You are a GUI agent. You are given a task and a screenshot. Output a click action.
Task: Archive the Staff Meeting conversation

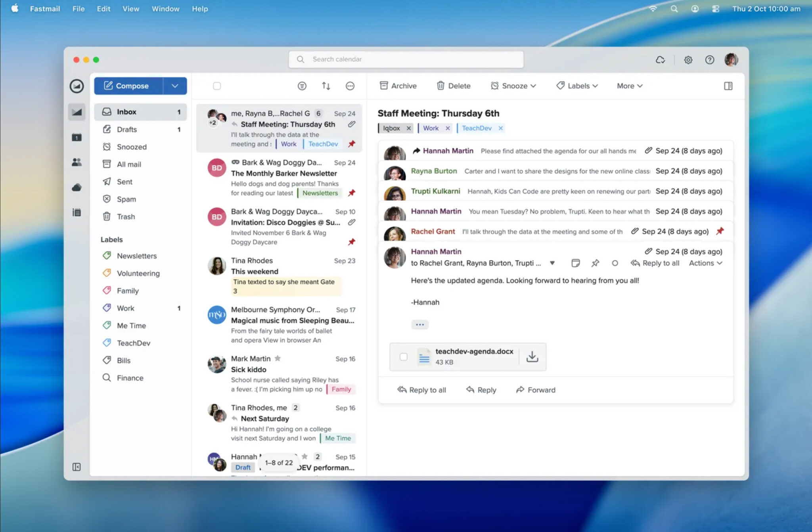[398, 86]
